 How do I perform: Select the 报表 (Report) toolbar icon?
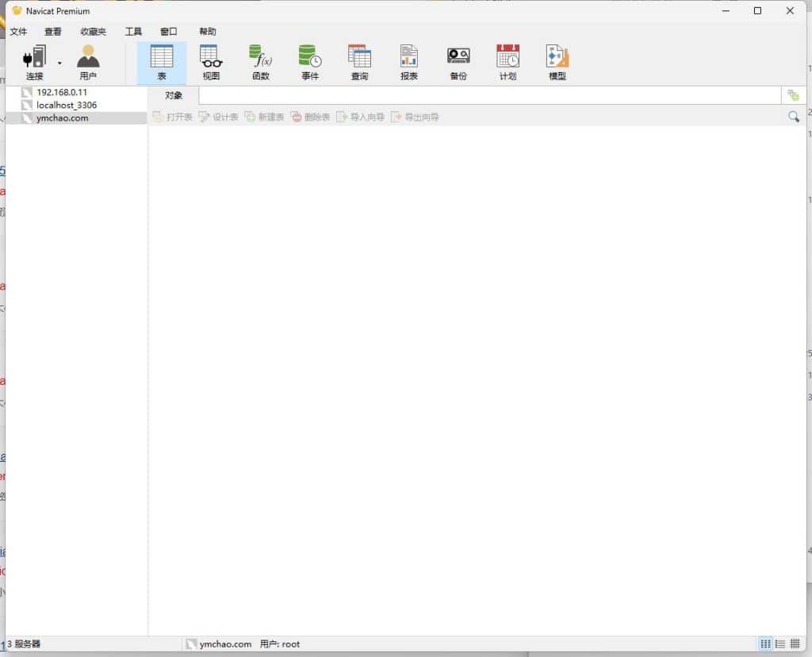(x=409, y=58)
